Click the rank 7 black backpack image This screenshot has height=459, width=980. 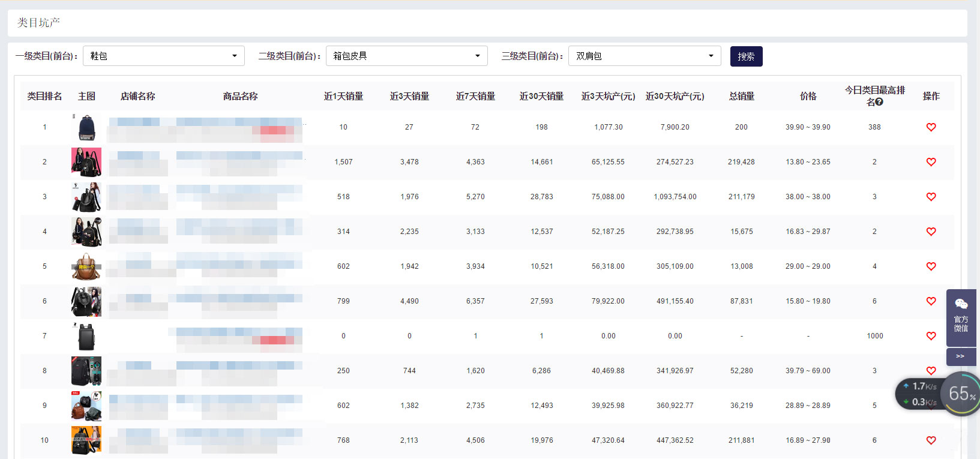pyautogui.click(x=86, y=336)
